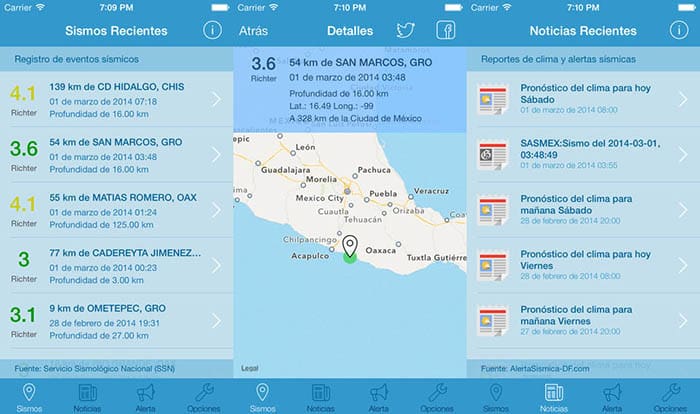This screenshot has width=700, height=414.
Task: Tap chevron on Pronóstico mañana Sábado row
Action: point(683,210)
